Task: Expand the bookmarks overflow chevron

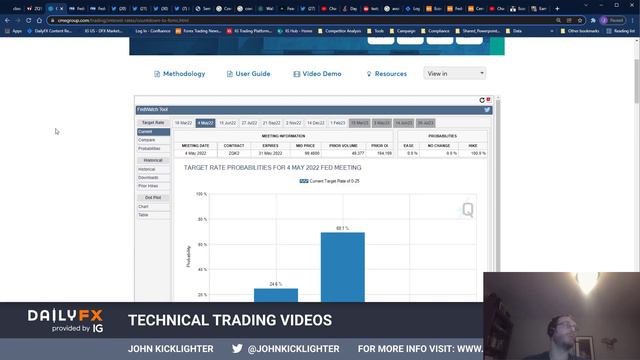Action: point(552,31)
